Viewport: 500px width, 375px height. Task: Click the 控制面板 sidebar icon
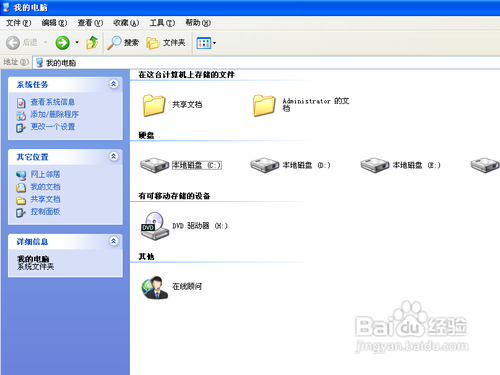coord(21,212)
